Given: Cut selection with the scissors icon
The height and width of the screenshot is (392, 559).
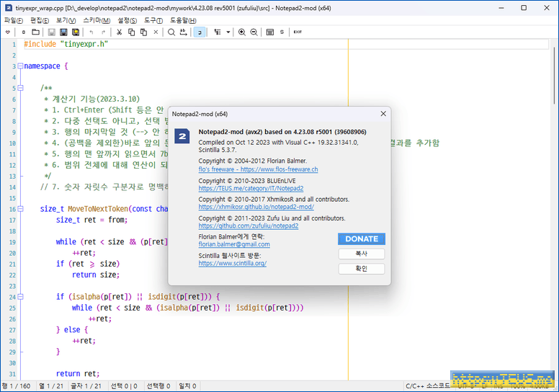Looking at the screenshot, I should (x=119, y=32).
